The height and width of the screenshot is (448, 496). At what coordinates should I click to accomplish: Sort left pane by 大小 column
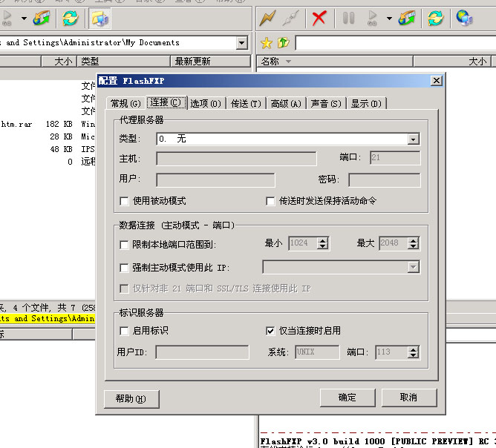(x=59, y=62)
